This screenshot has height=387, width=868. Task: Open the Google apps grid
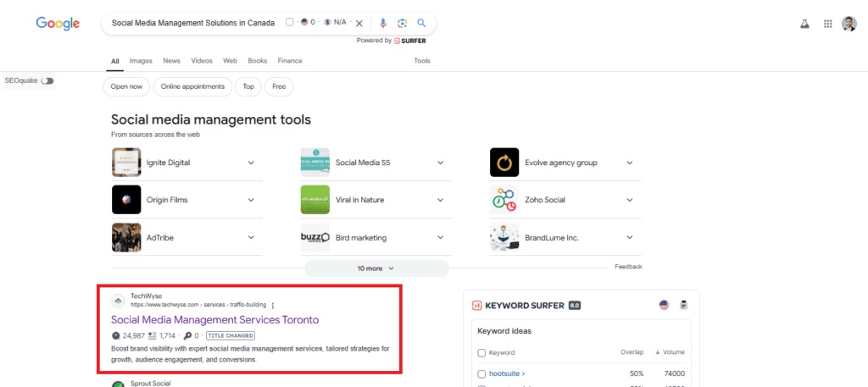[828, 24]
